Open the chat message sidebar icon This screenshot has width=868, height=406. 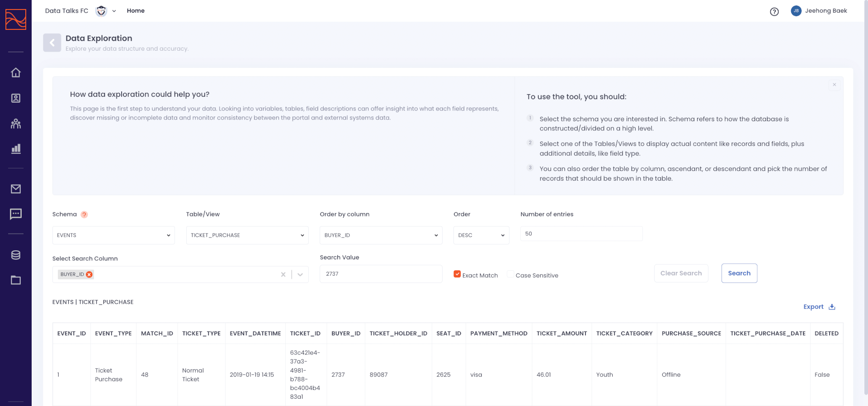16,214
